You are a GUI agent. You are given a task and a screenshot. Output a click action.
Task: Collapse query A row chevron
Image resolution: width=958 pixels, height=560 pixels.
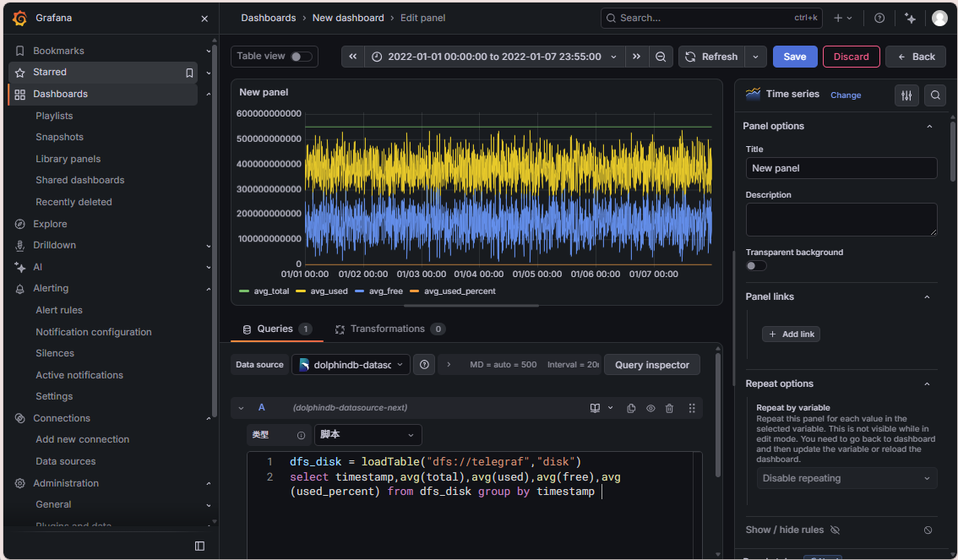(242, 408)
